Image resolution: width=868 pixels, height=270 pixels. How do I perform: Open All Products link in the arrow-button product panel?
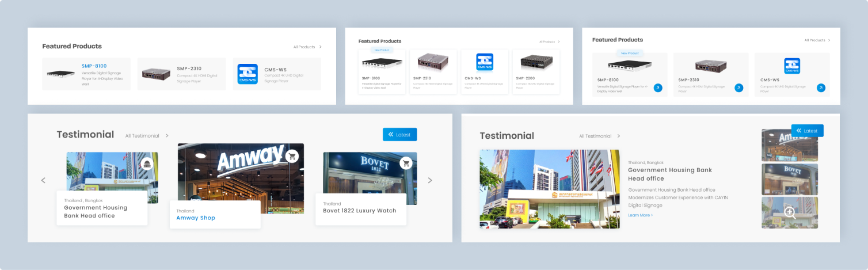click(817, 40)
